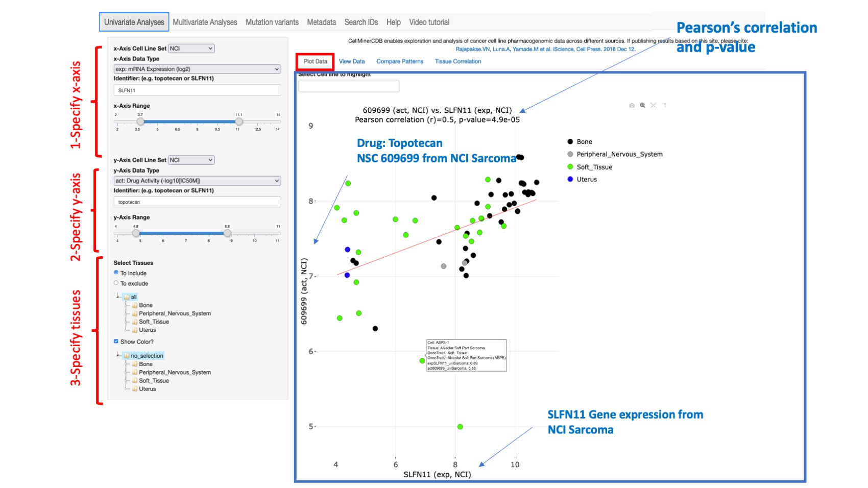This screenshot has height=488, width=868.
Task: Open the Video tutorial page
Action: click(429, 22)
